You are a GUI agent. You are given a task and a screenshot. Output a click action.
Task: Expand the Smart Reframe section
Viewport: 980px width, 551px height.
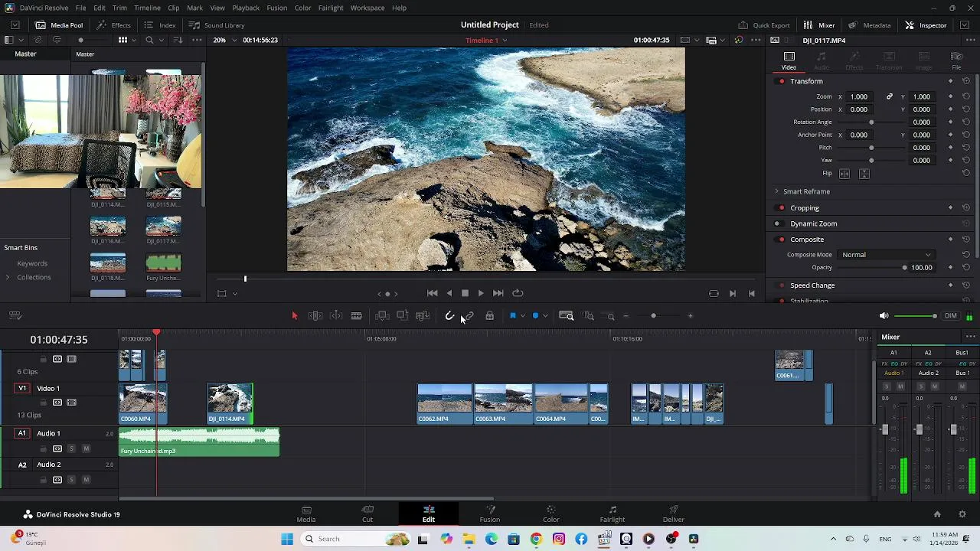(x=777, y=191)
